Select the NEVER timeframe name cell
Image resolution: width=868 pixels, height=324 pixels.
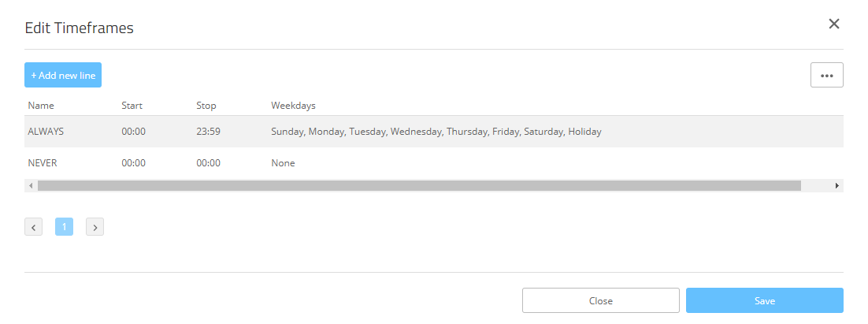43,163
